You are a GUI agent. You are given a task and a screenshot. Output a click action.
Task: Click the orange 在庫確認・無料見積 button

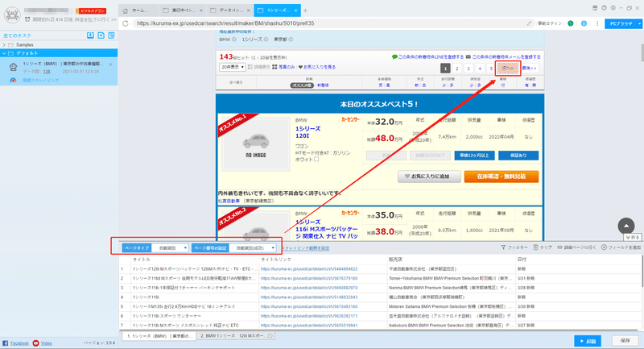point(501,177)
